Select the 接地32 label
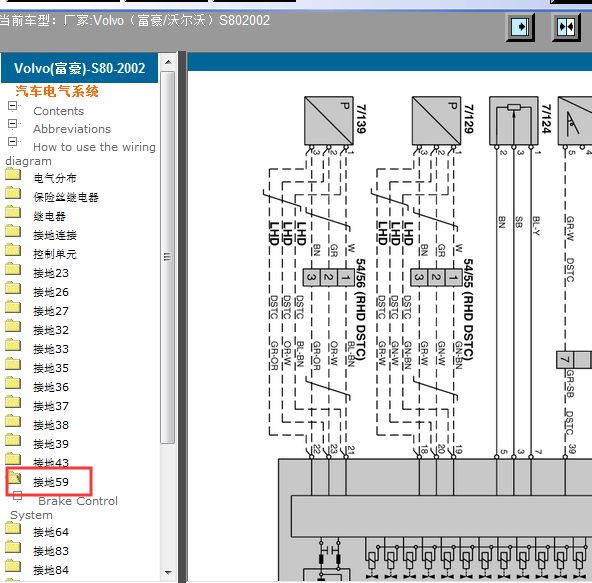The image size is (592, 583). [x=51, y=330]
